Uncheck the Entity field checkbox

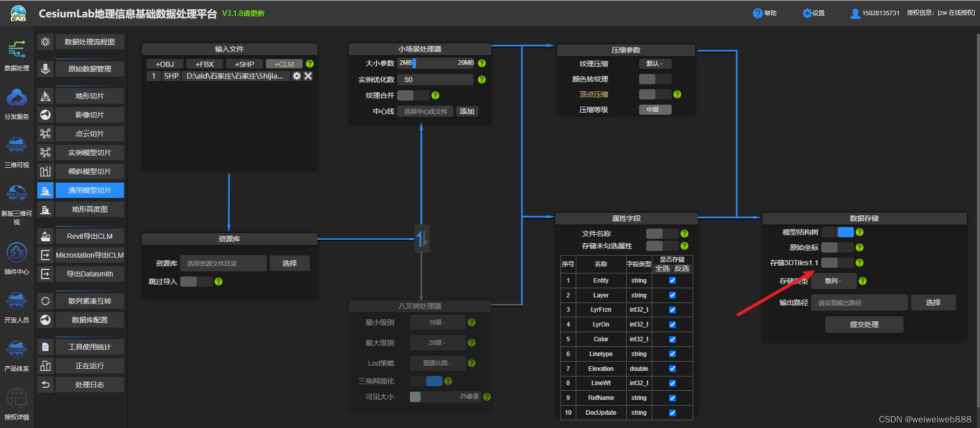coord(672,281)
